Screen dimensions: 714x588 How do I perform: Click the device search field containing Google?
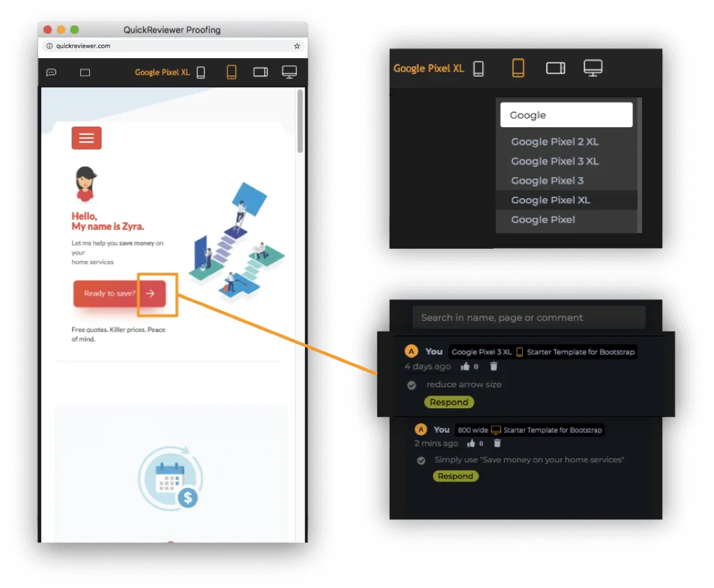pos(567,115)
